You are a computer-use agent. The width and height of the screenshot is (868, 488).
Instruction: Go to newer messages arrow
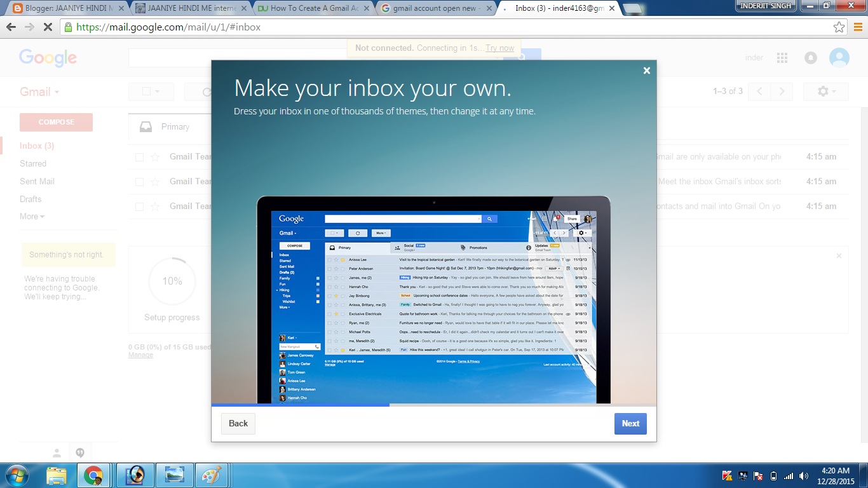click(x=759, y=91)
